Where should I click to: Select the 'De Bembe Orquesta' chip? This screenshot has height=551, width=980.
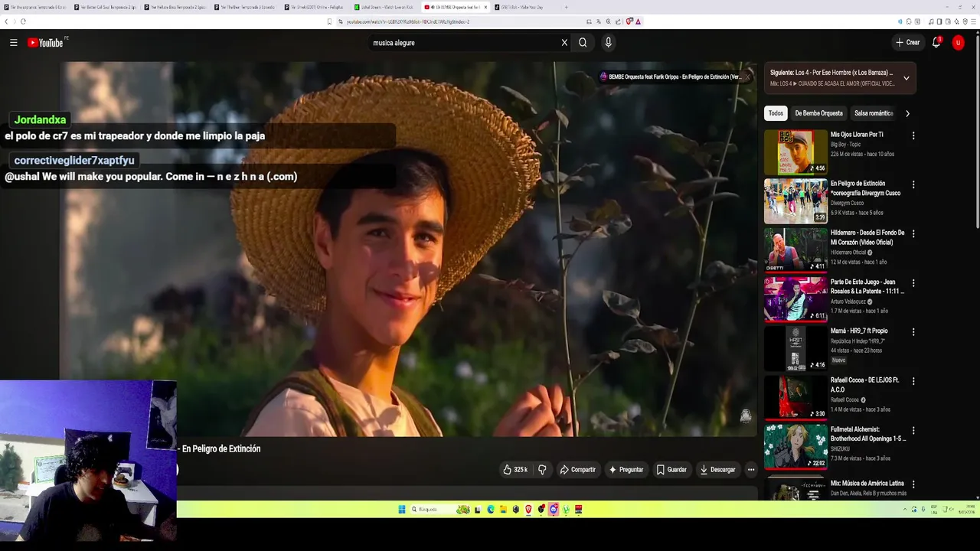tap(818, 113)
